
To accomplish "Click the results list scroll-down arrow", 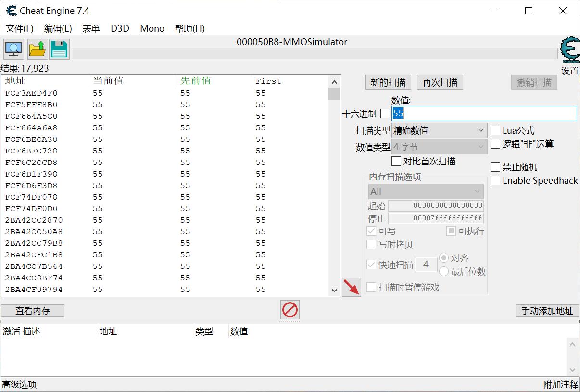I will click(x=334, y=290).
